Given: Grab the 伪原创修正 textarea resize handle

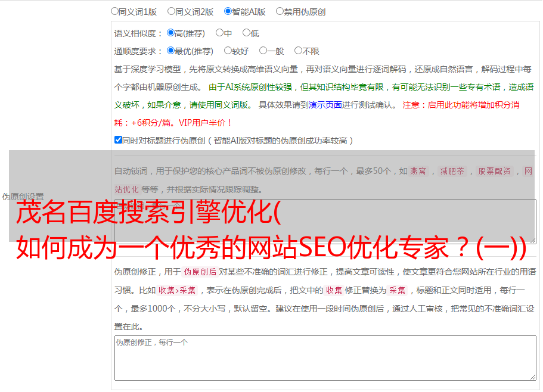Looking at the screenshot, I should [x=533, y=377].
